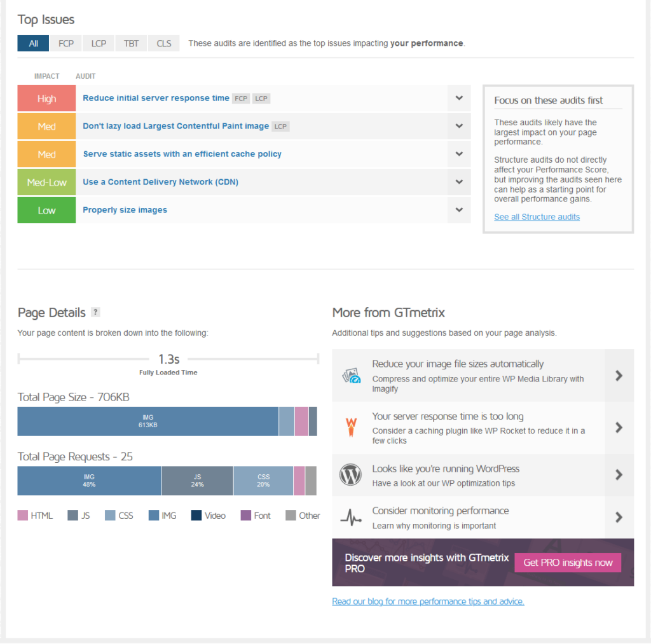Open the 'See all Structure audits' link

[x=537, y=217]
